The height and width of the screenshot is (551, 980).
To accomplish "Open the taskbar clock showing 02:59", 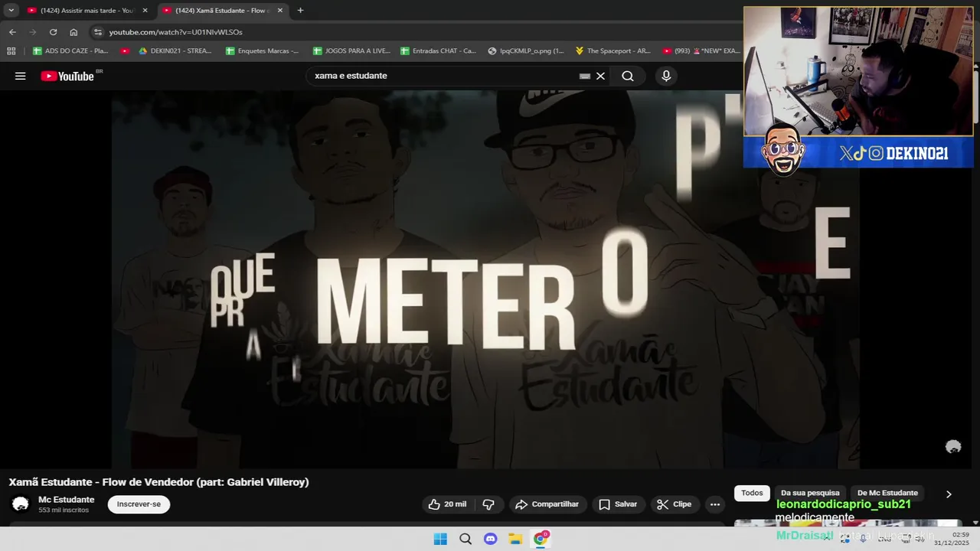I will [951, 539].
